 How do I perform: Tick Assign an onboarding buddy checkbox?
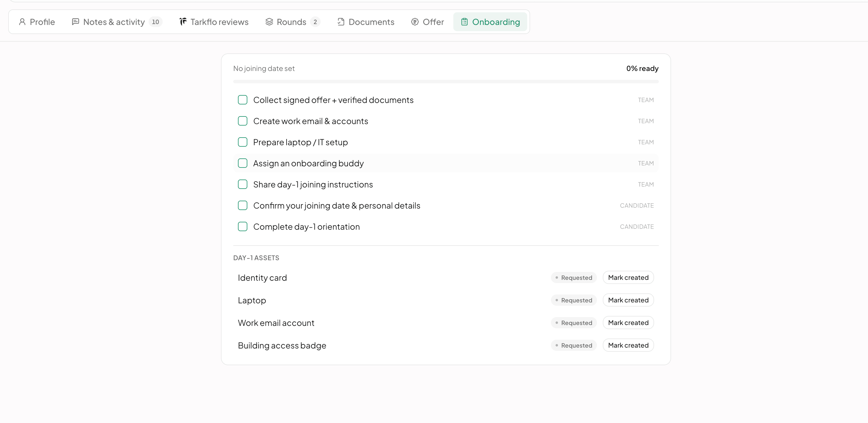[243, 163]
